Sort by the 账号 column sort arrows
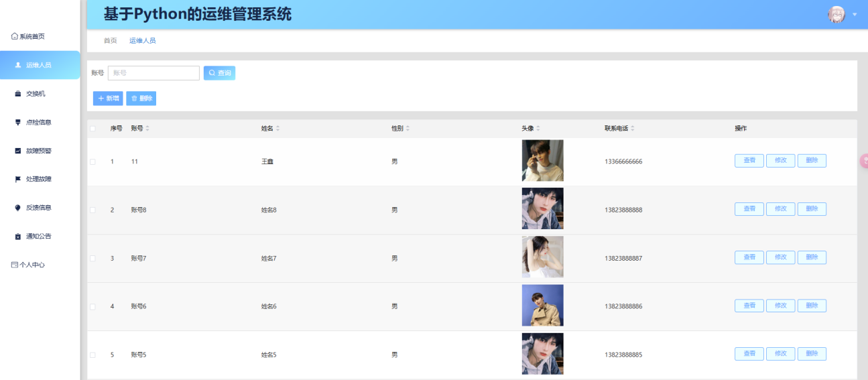This screenshot has height=380, width=868. coord(147,128)
